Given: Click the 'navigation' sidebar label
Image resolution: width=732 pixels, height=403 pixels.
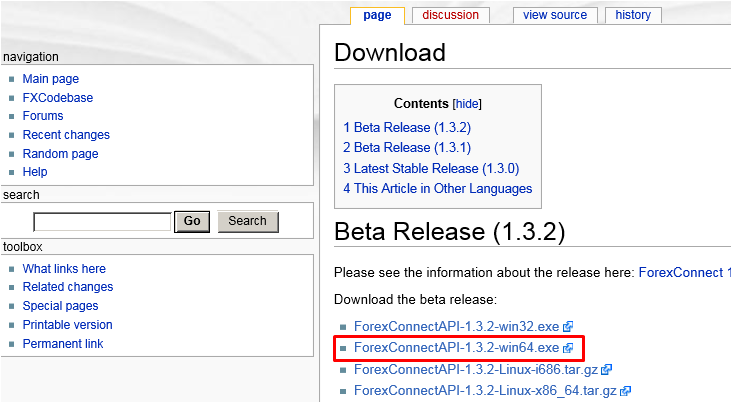Looking at the screenshot, I should click(31, 57).
